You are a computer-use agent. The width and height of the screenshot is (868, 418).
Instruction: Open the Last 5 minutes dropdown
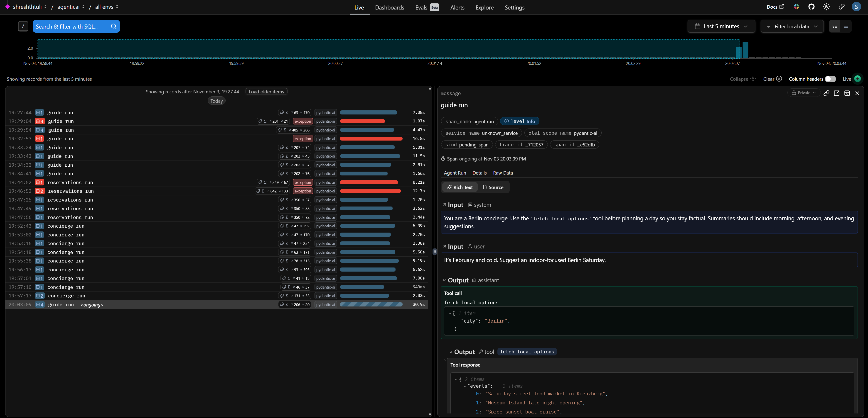click(721, 27)
